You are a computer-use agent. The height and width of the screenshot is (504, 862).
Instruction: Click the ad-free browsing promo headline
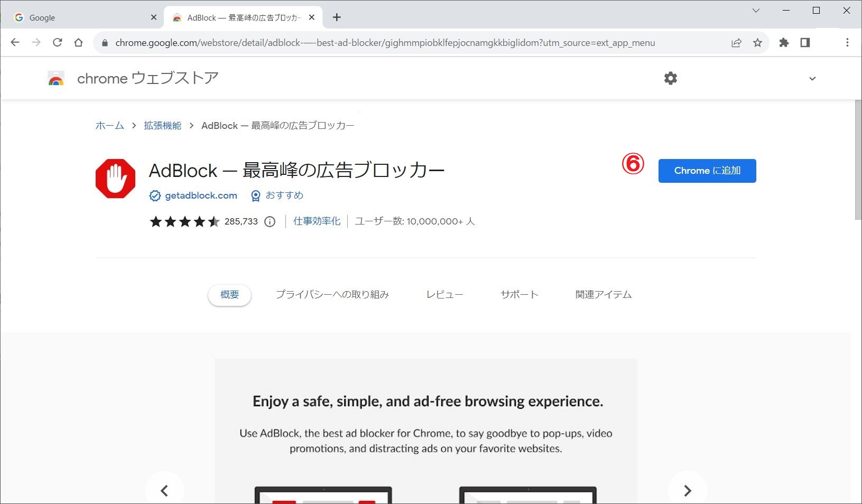428,402
